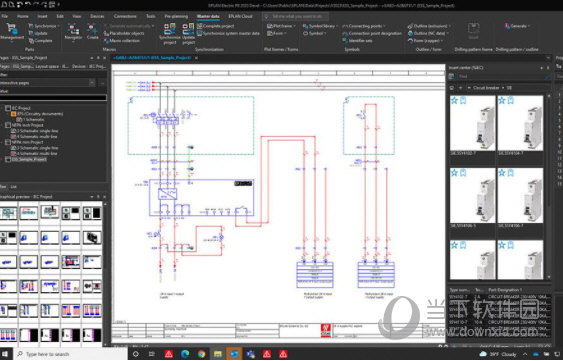Toggle favorite star on second circuit breaker

502,101
